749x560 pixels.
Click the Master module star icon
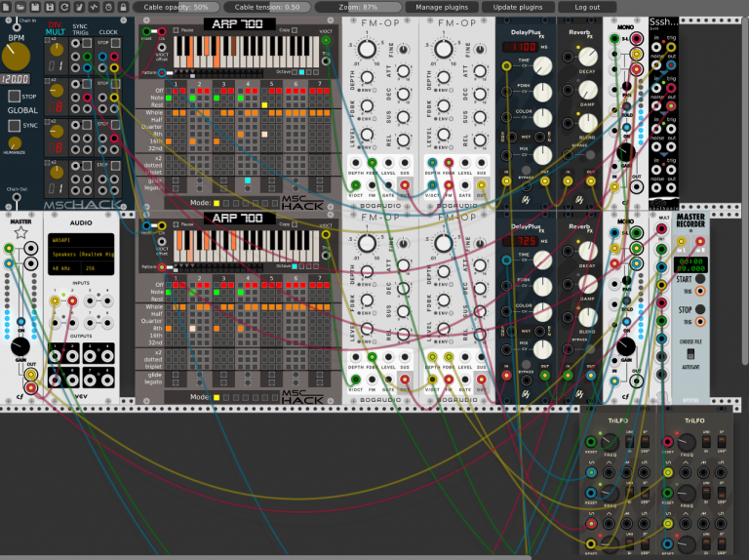[20, 233]
